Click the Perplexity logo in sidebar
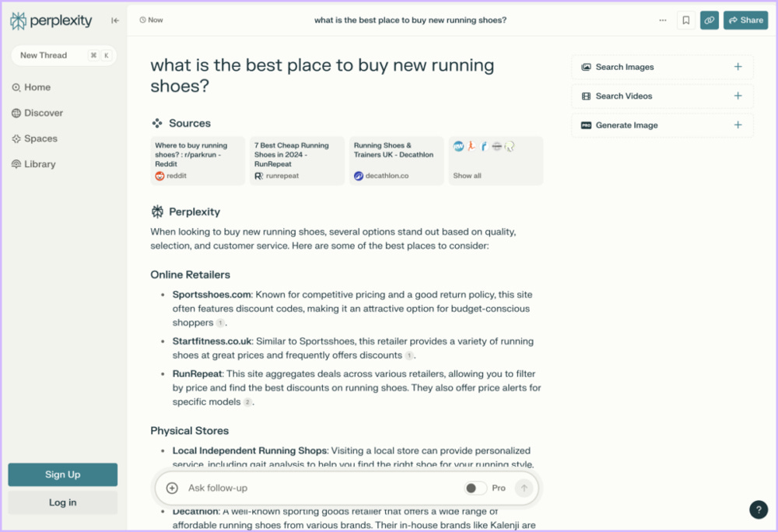 click(51, 21)
